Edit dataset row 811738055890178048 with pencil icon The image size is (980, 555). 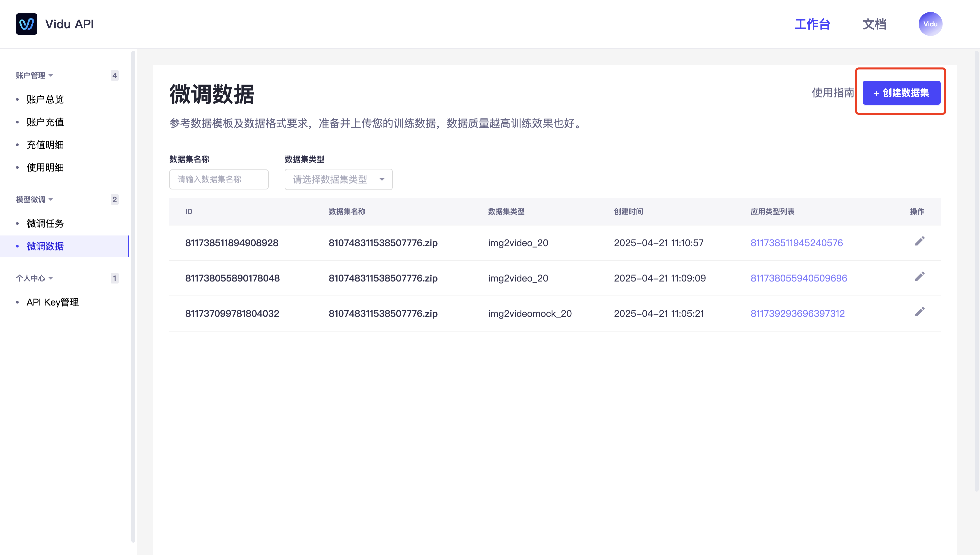pyautogui.click(x=919, y=277)
